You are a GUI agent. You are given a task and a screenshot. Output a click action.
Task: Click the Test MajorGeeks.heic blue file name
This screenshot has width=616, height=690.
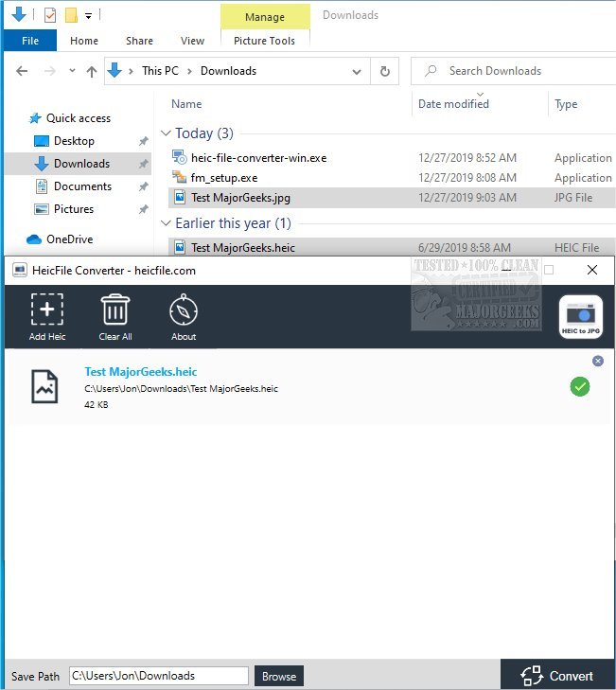141,372
